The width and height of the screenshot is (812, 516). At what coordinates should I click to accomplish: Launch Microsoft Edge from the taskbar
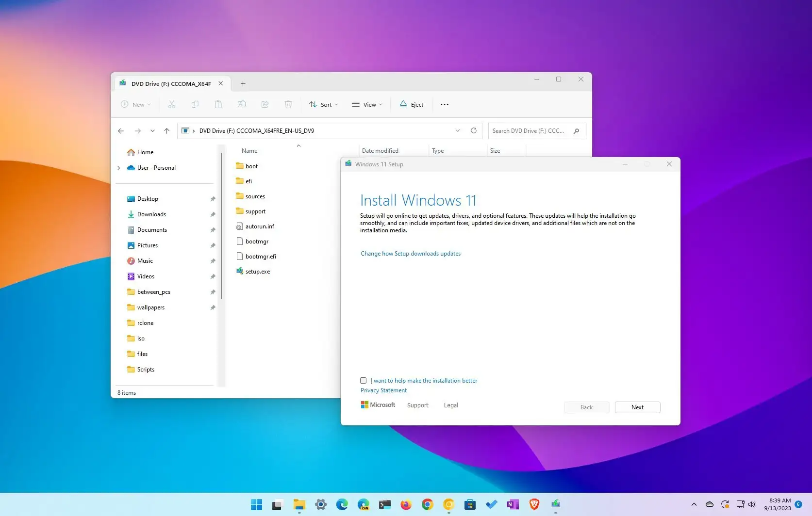point(342,504)
